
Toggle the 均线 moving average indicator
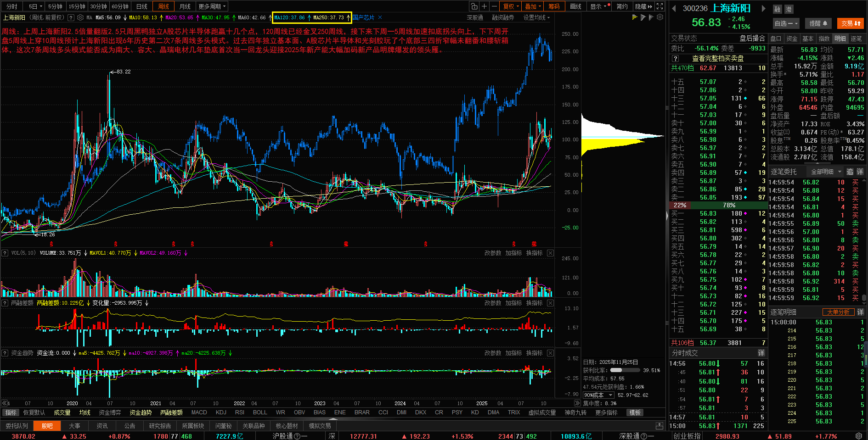[x=85, y=412]
